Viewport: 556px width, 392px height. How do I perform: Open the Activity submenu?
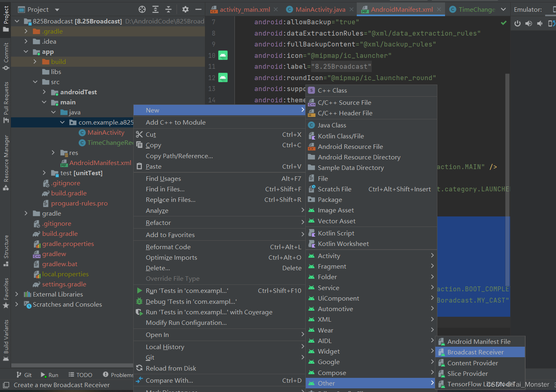(371, 256)
